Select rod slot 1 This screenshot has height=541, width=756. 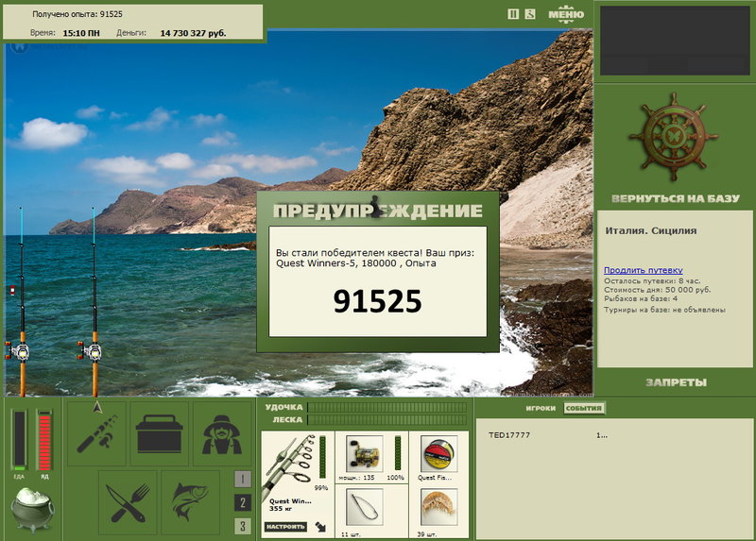click(243, 479)
